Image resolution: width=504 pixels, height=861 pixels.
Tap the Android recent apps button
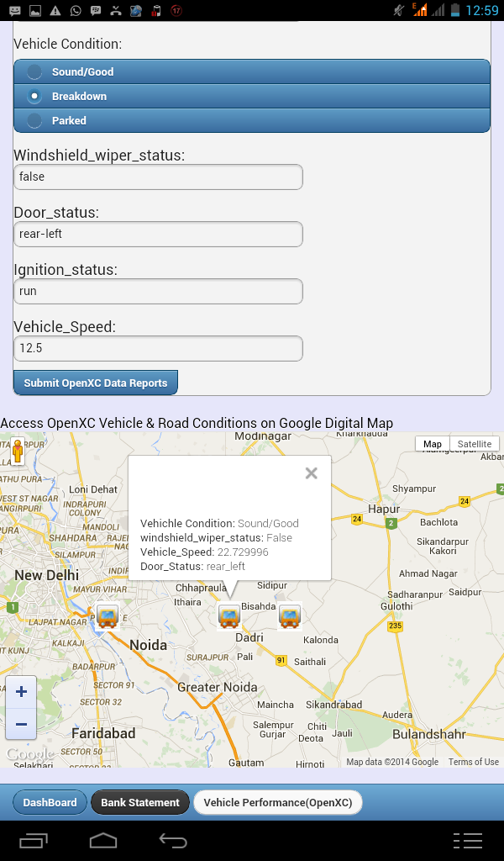(34, 841)
